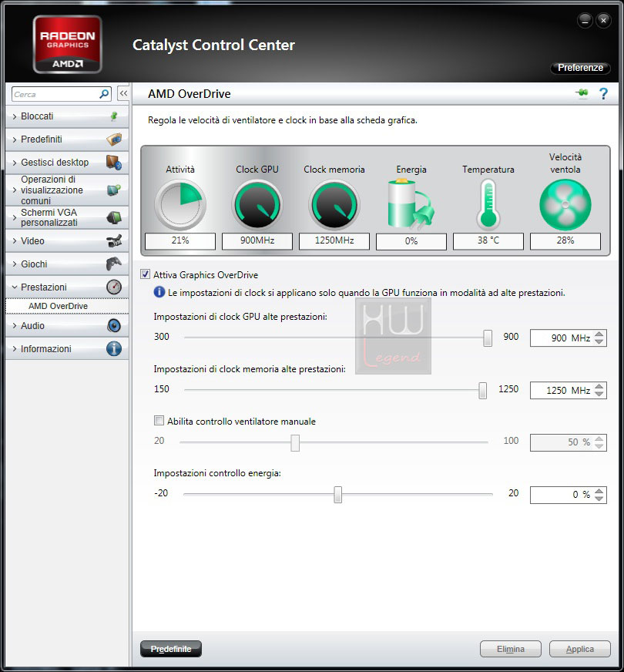Image resolution: width=624 pixels, height=672 pixels.
Task: Click the energy control slider handle
Action: pyautogui.click(x=338, y=494)
